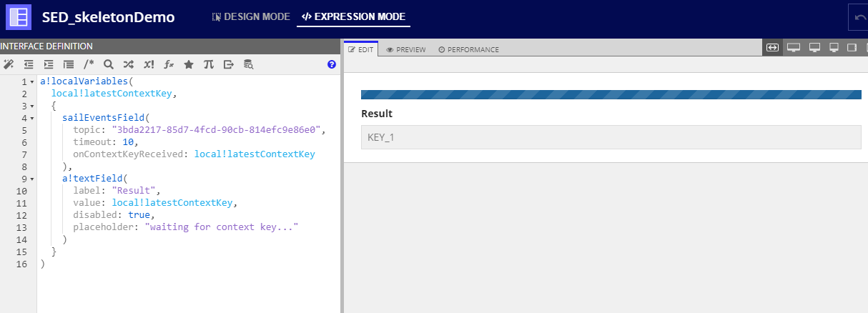
Task: Click the indent code icon
Action: point(49,64)
